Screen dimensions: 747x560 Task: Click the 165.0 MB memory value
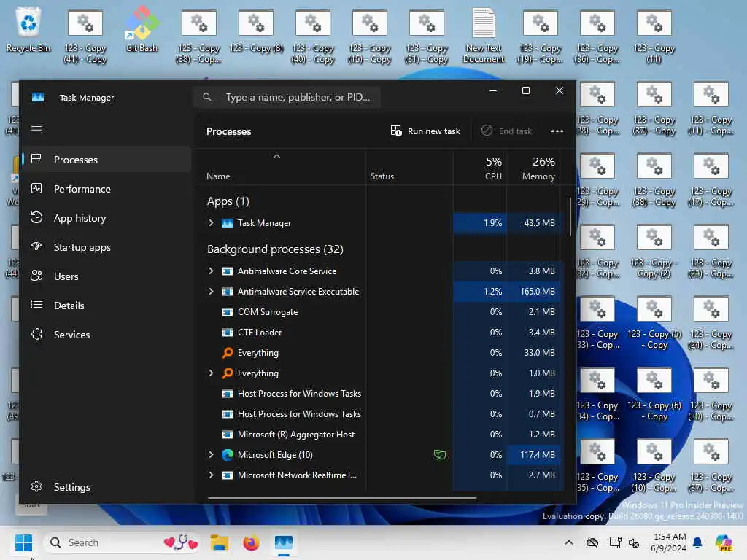pos(537,292)
